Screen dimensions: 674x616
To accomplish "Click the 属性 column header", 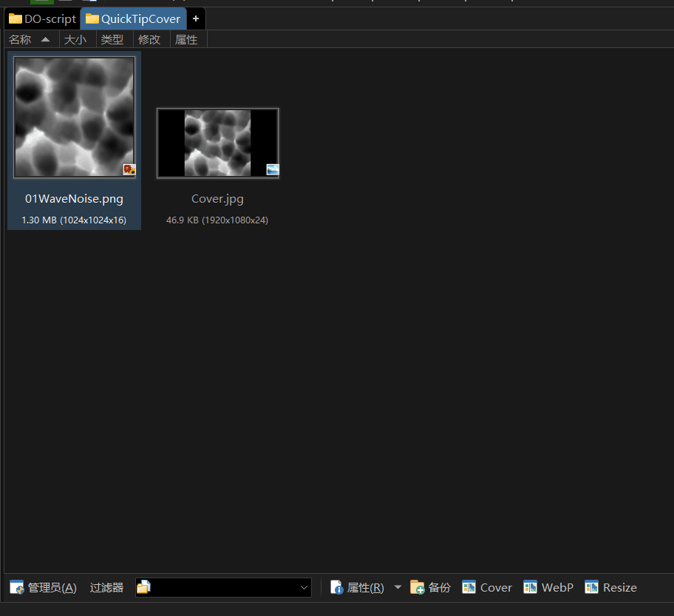I will pos(186,40).
